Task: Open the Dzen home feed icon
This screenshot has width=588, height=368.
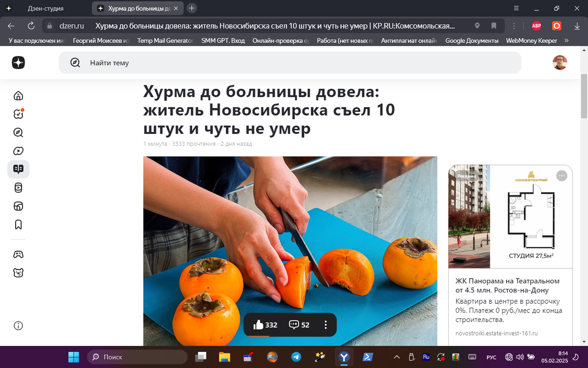Action: 18,95
